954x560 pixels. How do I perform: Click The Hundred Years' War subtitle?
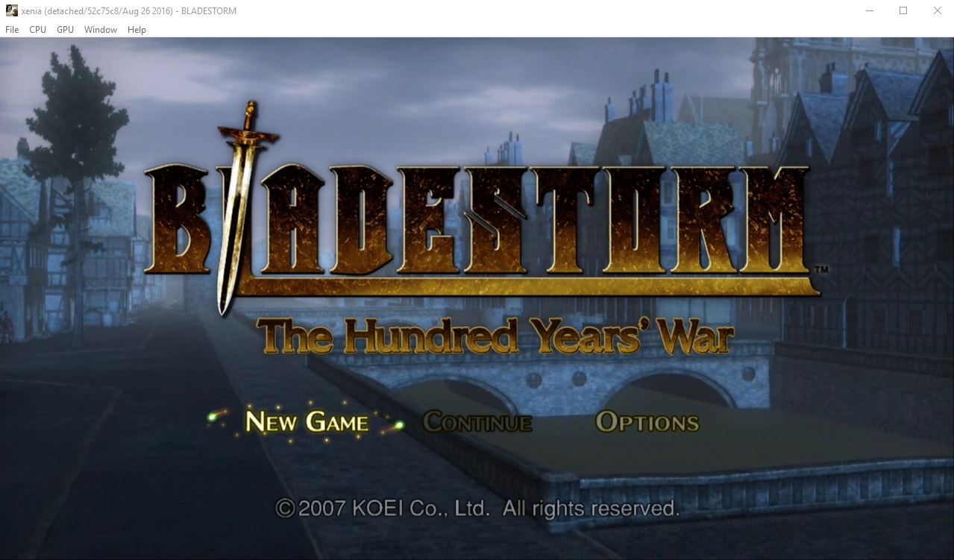tap(495, 336)
